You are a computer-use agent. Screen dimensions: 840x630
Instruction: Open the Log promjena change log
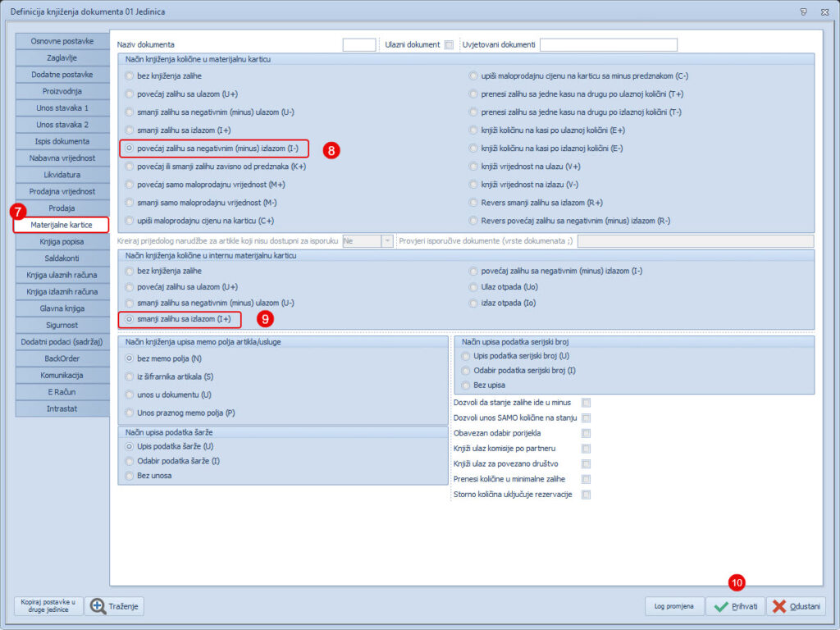[673, 606]
